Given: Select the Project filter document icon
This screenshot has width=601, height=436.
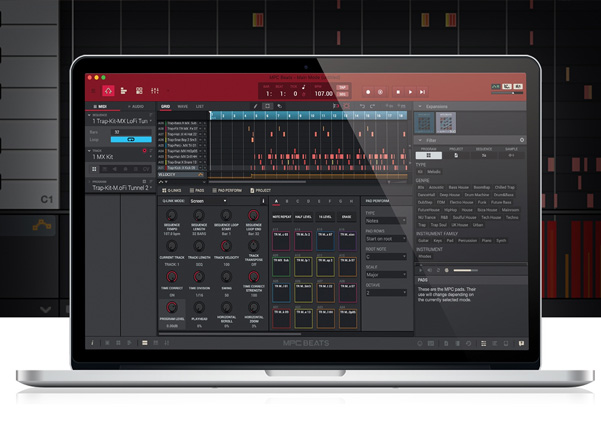Looking at the screenshot, I should tap(456, 155).
